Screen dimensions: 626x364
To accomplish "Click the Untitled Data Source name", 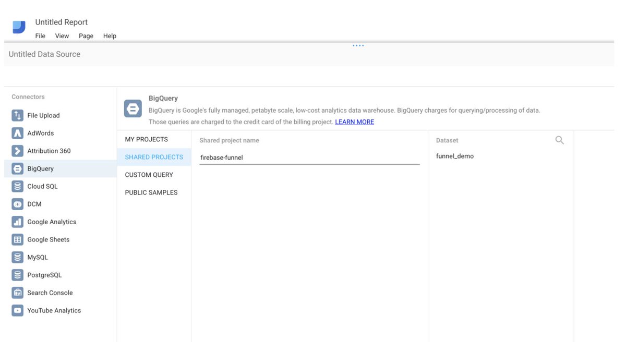I will pyautogui.click(x=44, y=54).
